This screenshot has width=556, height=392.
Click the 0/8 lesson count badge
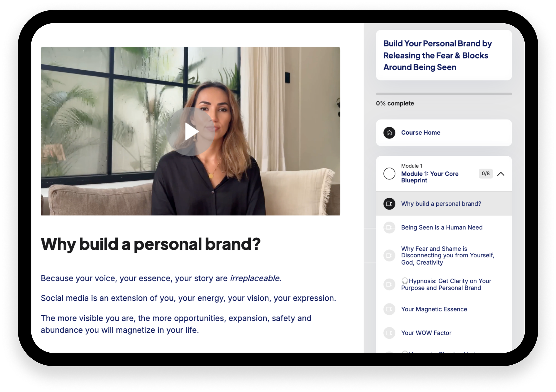coord(486,174)
